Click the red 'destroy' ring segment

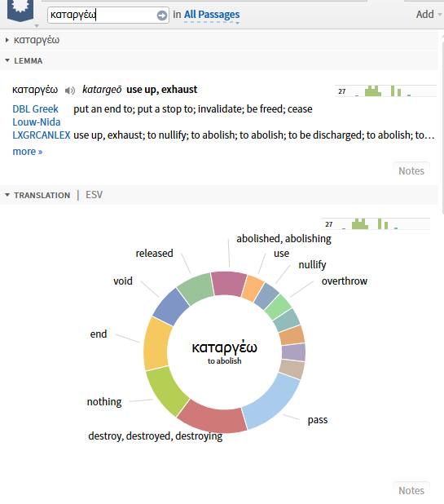pos(212,417)
